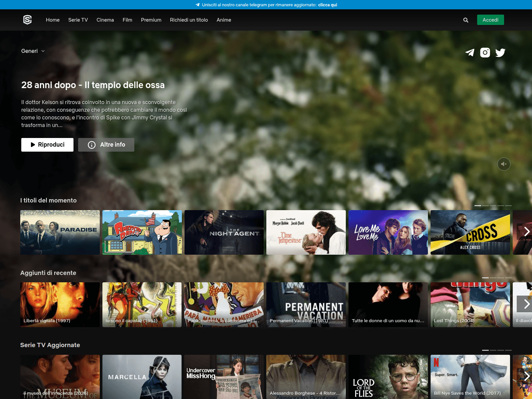Go to the Anime section

224,20
